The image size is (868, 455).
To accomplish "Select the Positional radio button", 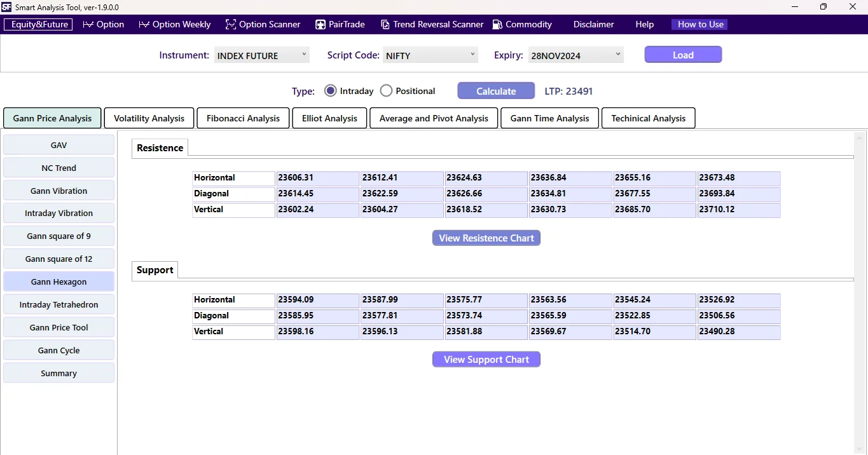I will click(x=386, y=90).
